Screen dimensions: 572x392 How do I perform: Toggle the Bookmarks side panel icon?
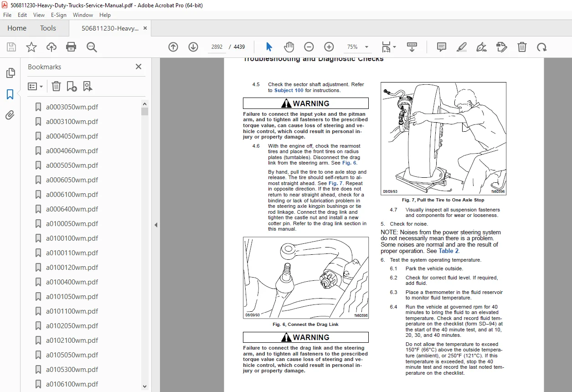(x=10, y=94)
